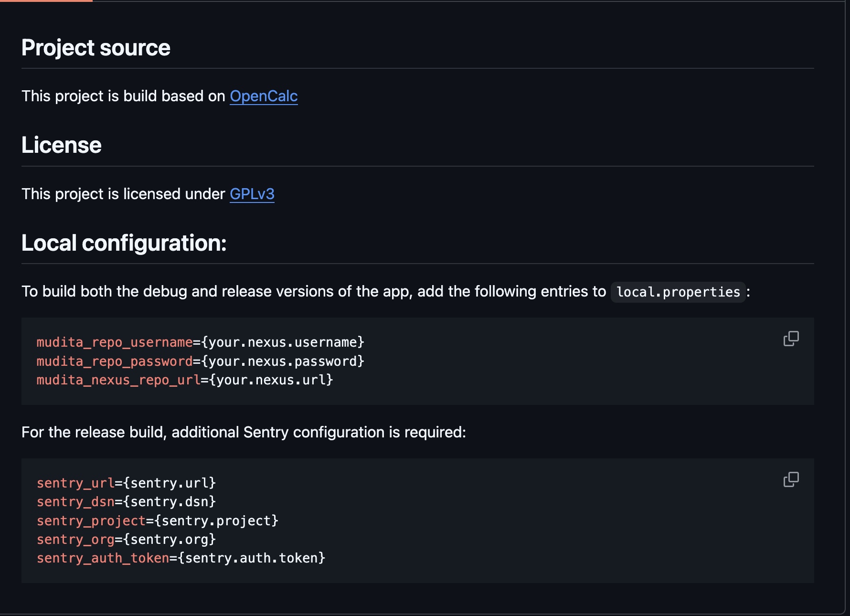The image size is (850, 616).
Task: Open the GPLv3 license link
Action: point(252,194)
